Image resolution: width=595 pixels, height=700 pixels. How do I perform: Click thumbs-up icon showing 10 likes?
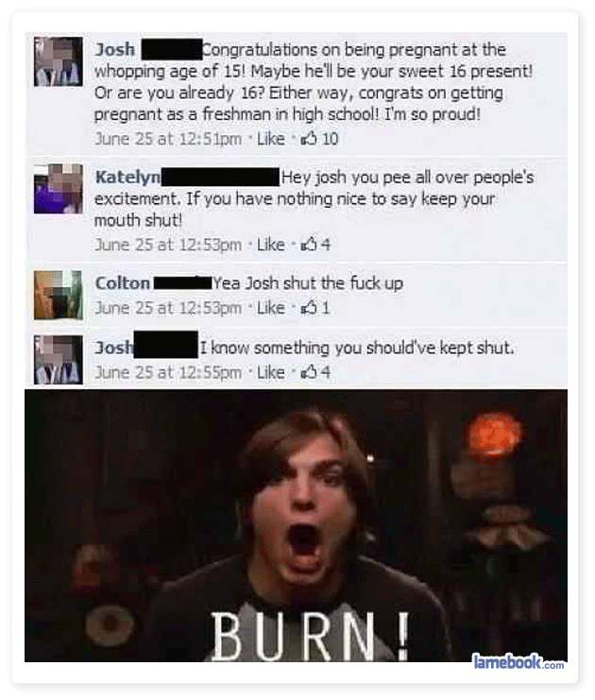click(x=309, y=139)
